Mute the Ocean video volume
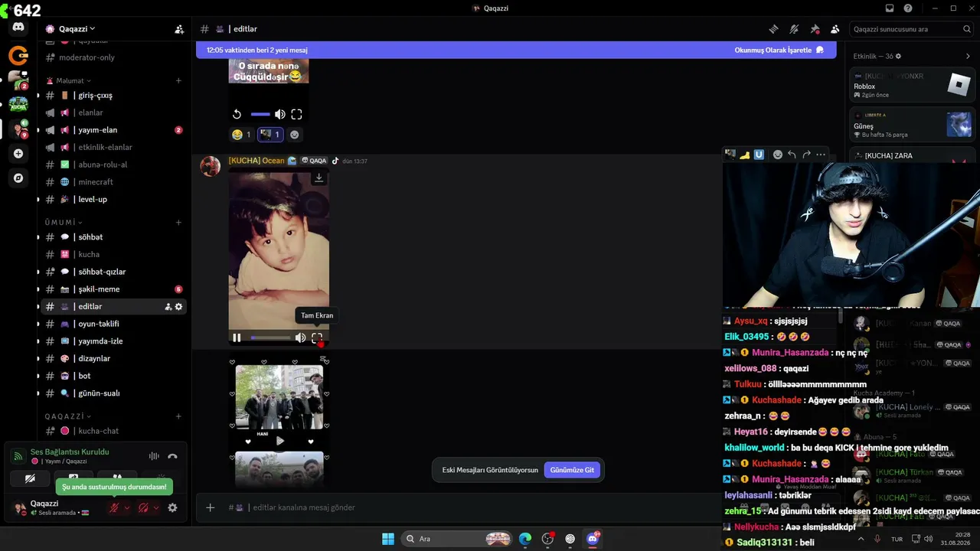Viewport: 980px width, 551px height. pyautogui.click(x=300, y=337)
